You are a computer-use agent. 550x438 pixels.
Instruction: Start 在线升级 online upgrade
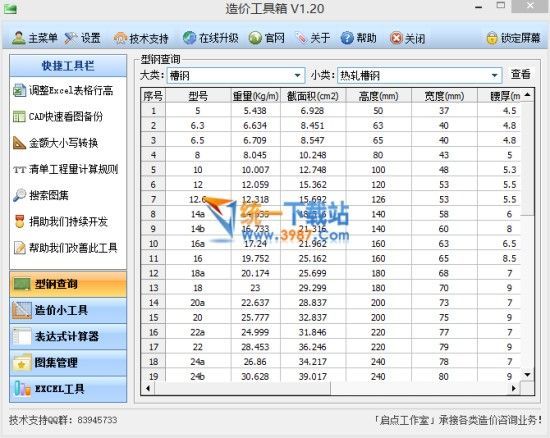tap(210, 38)
